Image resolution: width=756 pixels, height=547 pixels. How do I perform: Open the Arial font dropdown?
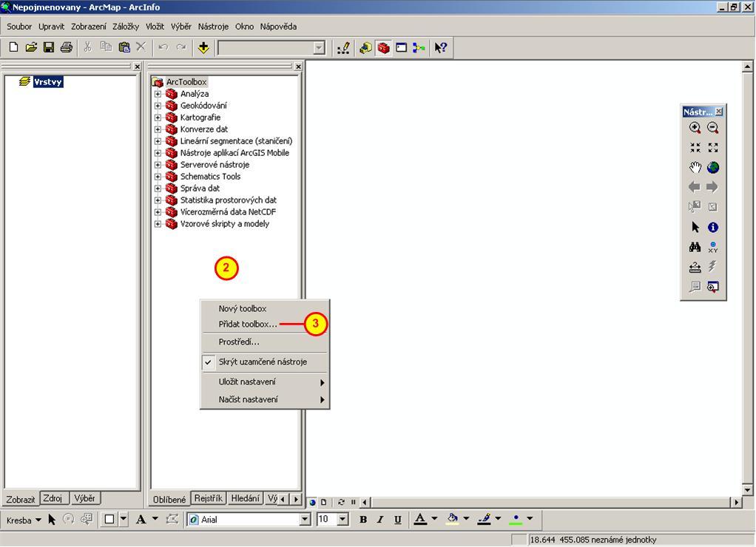(305, 520)
